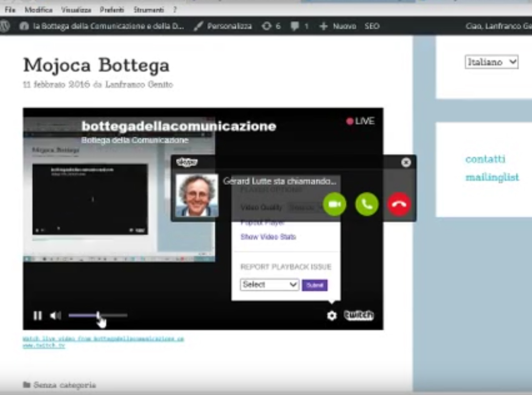Image resolution: width=532 pixels, height=395 pixels.
Task: Open la Bottega della Comunicazione site link
Action: coord(108,26)
